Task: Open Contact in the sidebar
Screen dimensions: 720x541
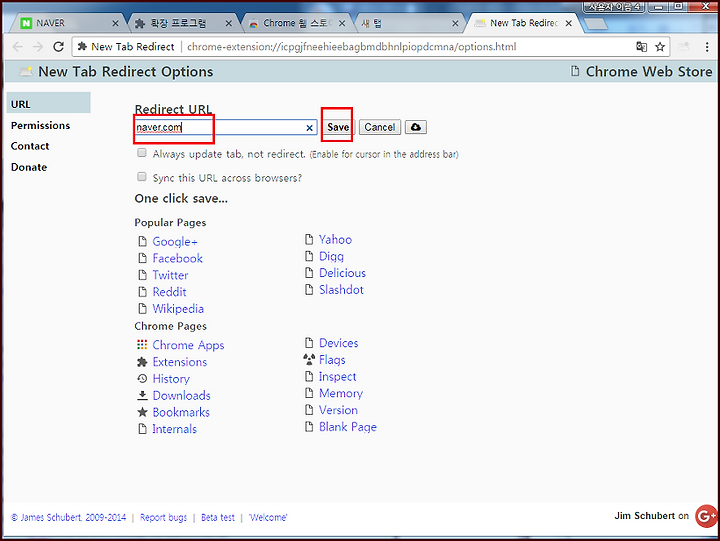Action: (x=30, y=146)
